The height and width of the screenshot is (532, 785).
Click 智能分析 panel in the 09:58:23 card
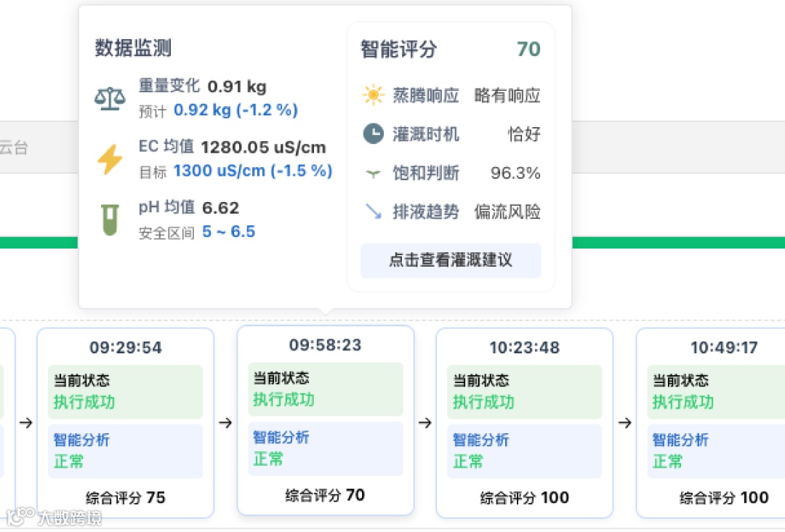(x=325, y=448)
